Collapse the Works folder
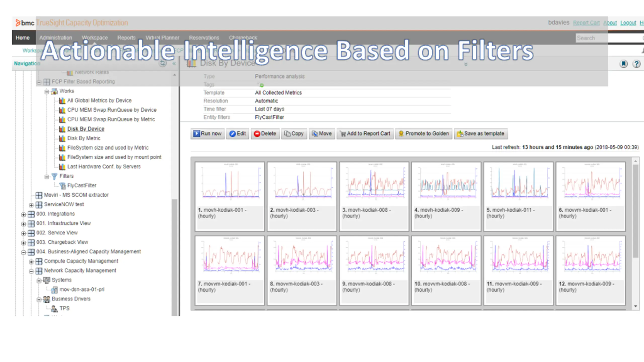The height and width of the screenshot is (362, 644). pos(47,92)
